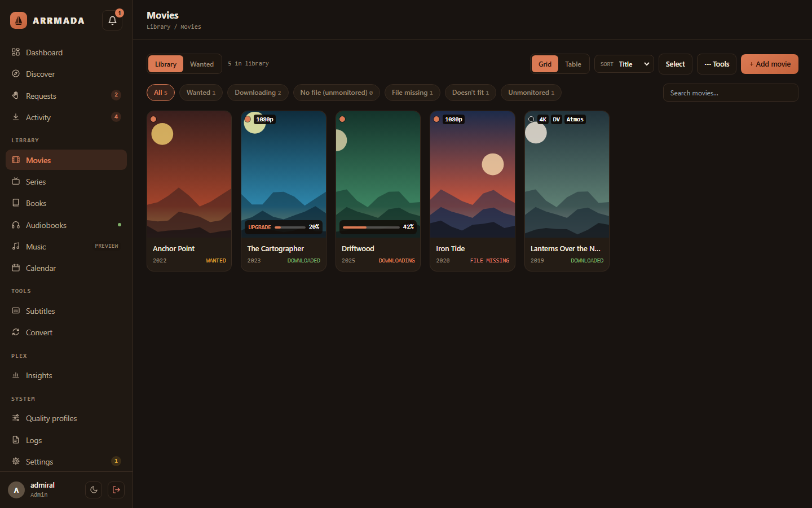Click the Library breadcrumb link
The width and height of the screenshot is (812, 508).
click(x=158, y=27)
